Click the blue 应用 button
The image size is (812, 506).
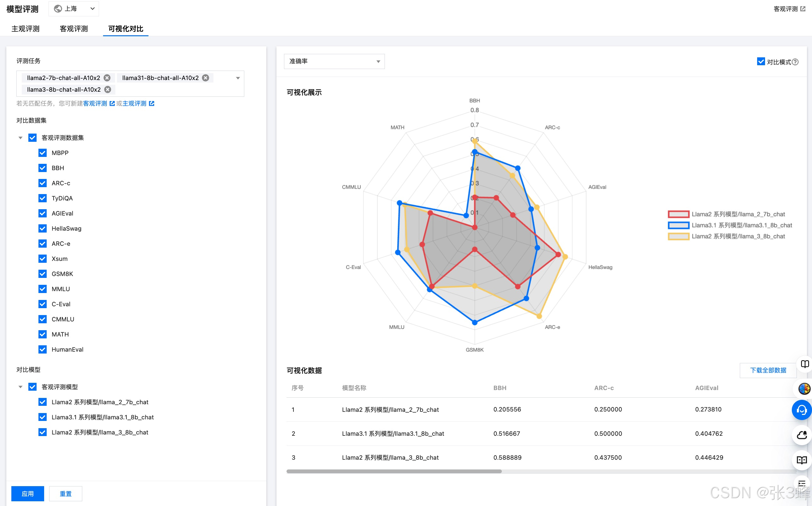(28, 494)
